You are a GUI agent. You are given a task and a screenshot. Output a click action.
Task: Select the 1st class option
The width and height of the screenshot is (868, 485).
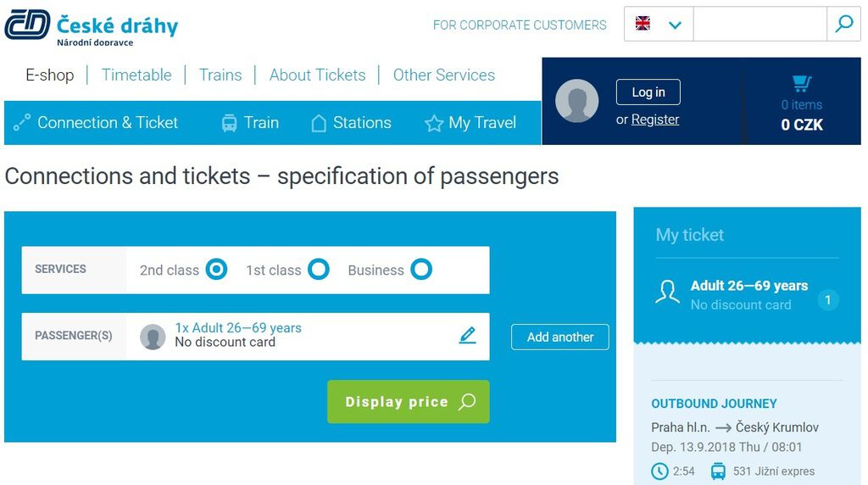pos(318,270)
